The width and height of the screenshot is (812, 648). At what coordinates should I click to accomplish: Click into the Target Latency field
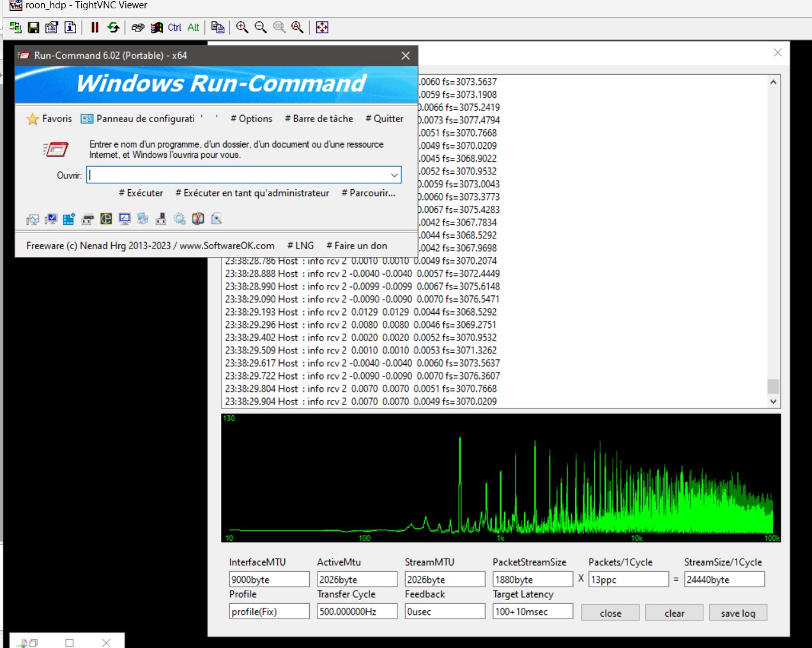[532, 612]
